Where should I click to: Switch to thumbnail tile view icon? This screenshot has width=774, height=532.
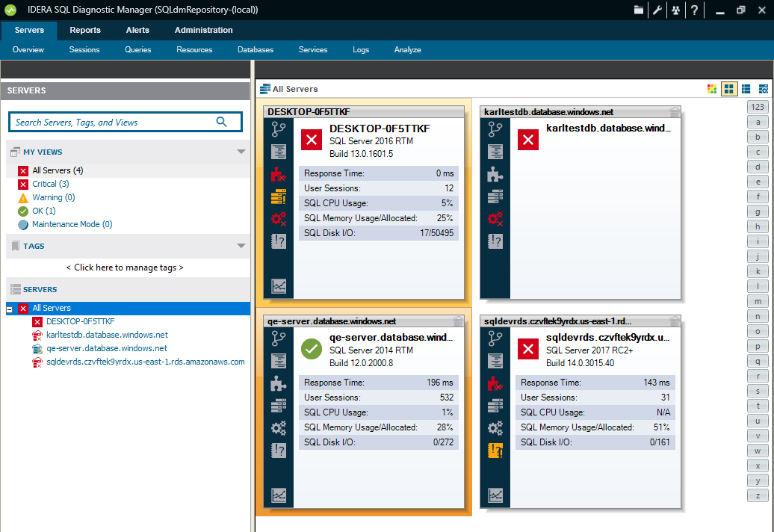coord(728,89)
